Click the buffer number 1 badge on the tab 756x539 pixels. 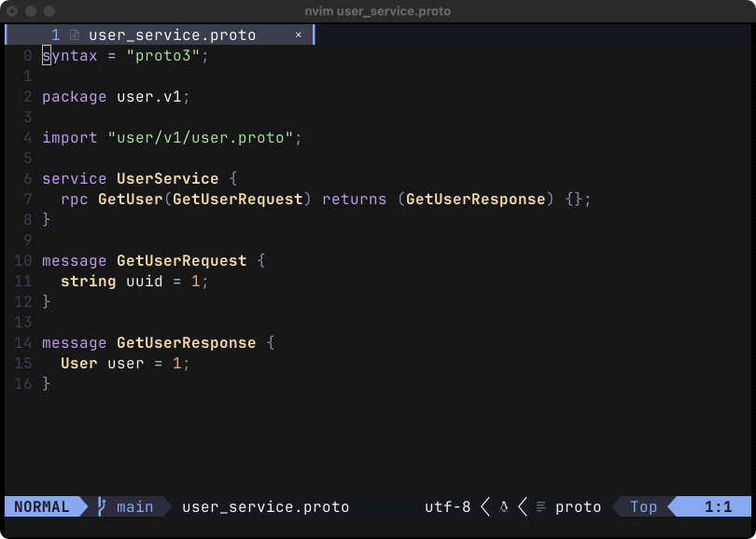(x=54, y=35)
